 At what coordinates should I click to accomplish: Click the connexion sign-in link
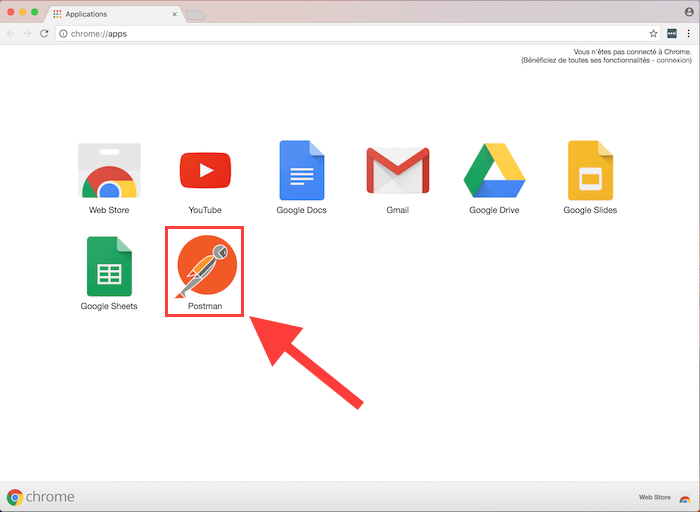pos(673,60)
